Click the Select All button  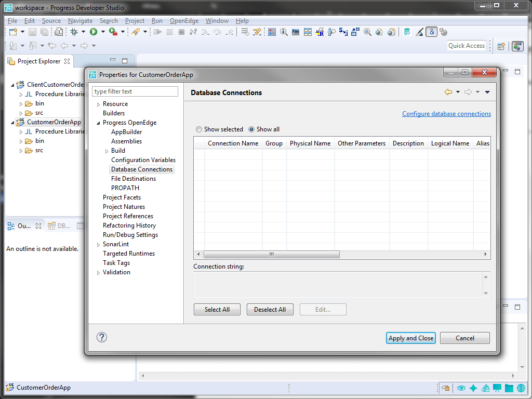[217, 310]
